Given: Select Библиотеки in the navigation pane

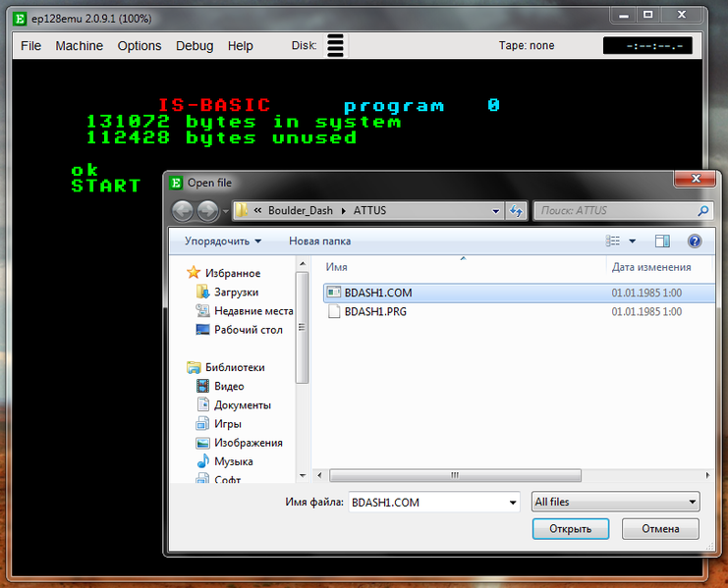Looking at the screenshot, I should pyautogui.click(x=235, y=367).
